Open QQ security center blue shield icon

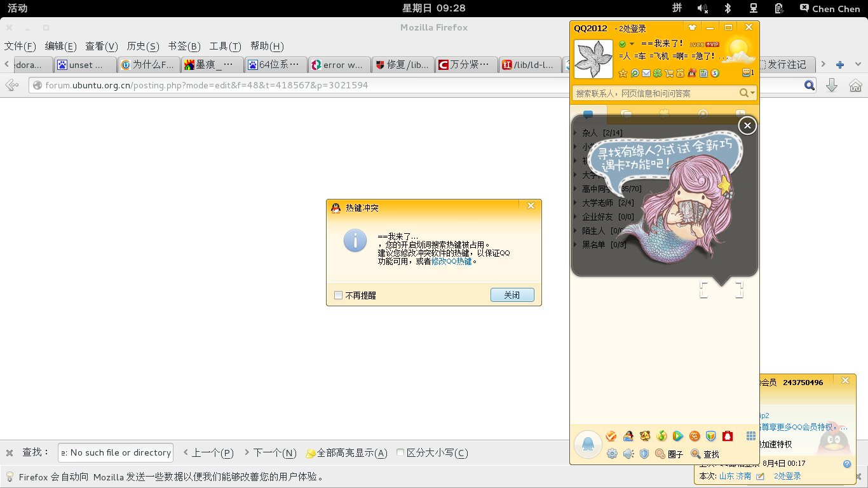pyautogui.click(x=644, y=454)
